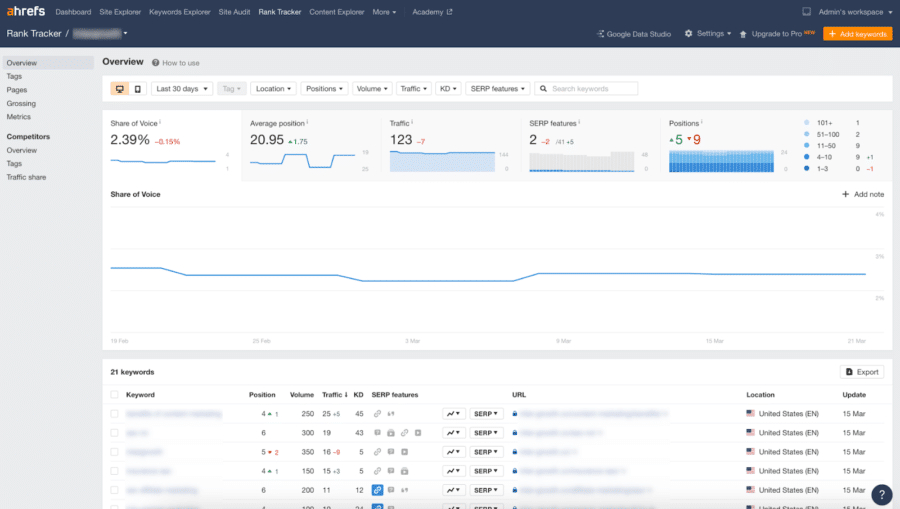This screenshot has height=509, width=900.
Task: Click Add note above the chart
Action: pyautogui.click(x=863, y=195)
